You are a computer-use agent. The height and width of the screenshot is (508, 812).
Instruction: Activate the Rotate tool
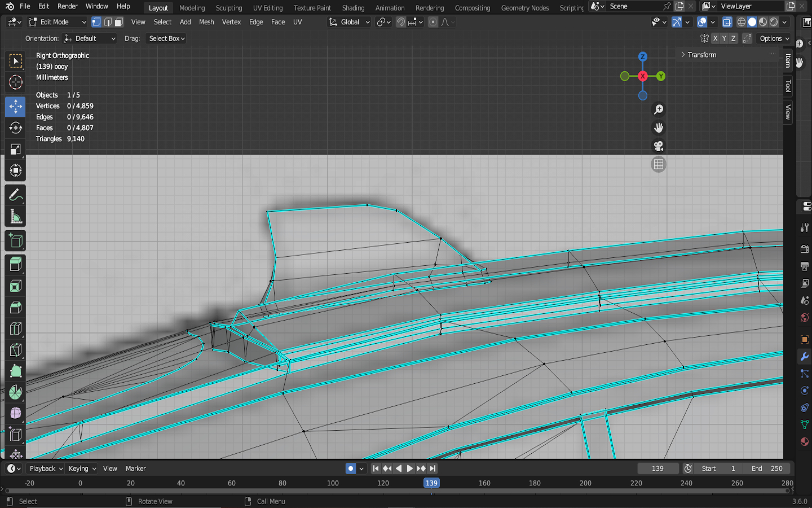(15, 128)
